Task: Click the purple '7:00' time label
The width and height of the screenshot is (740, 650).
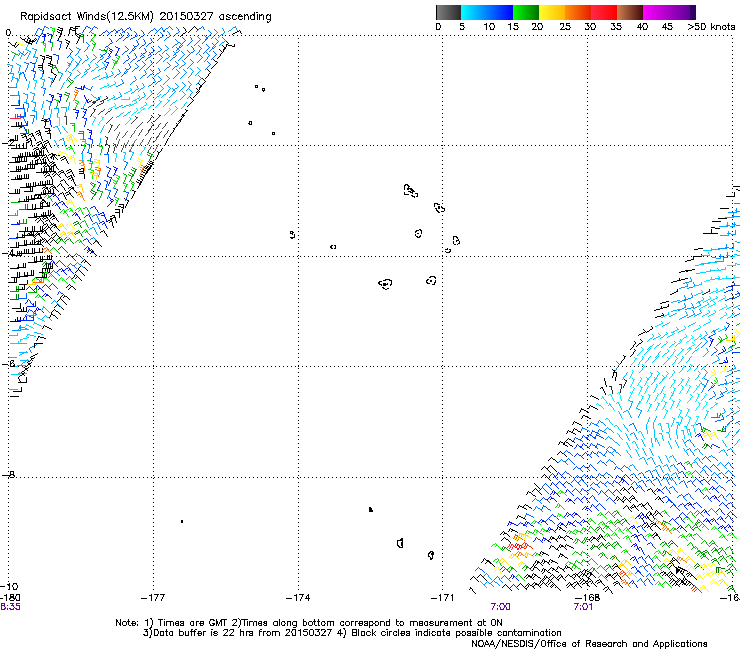Action: (x=500, y=607)
